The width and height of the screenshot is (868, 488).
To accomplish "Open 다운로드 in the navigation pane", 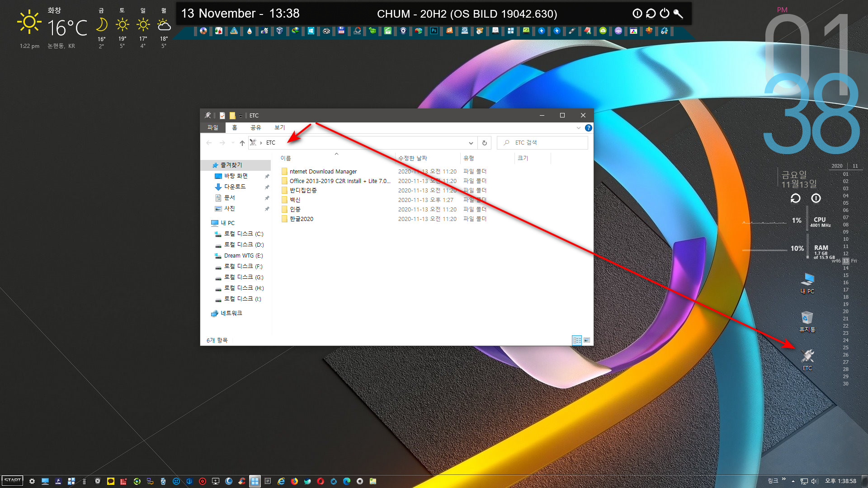I will click(235, 187).
